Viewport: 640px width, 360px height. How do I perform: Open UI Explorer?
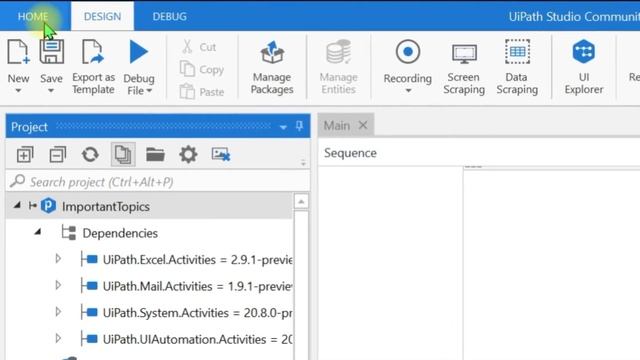click(584, 68)
